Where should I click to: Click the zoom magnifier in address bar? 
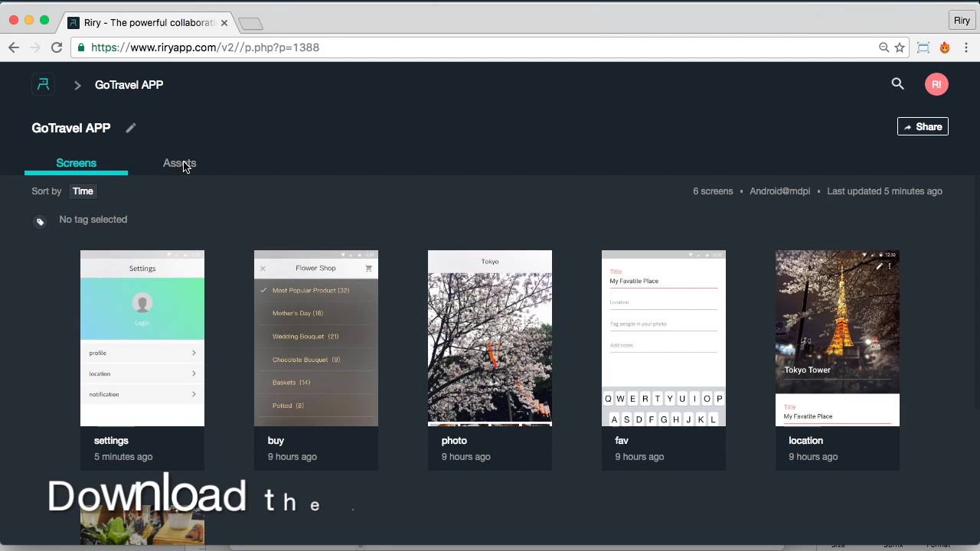point(884,47)
